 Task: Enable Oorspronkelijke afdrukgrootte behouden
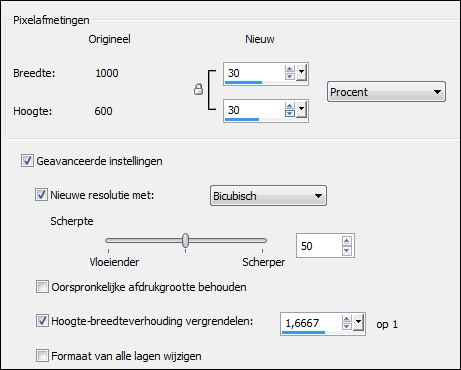pos(42,287)
